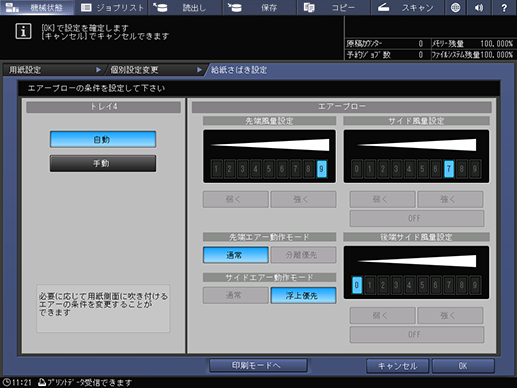Select the 手動 manual mode
The width and height of the screenshot is (517, 388).
(x=103, y=163)
